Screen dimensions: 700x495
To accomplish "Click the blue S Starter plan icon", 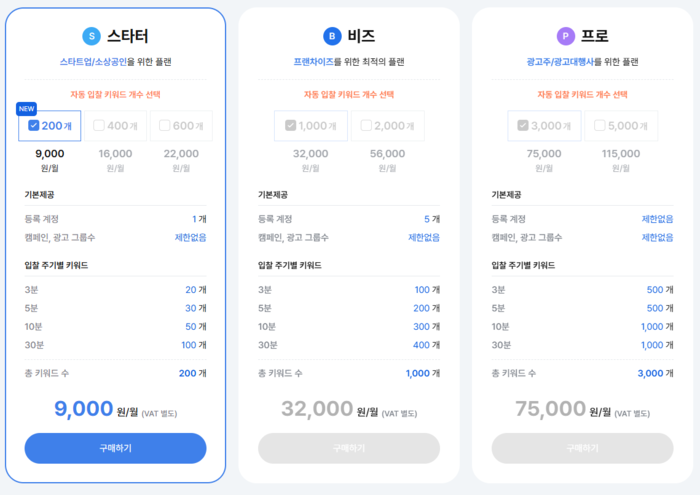I will click(x=92, y=36).
